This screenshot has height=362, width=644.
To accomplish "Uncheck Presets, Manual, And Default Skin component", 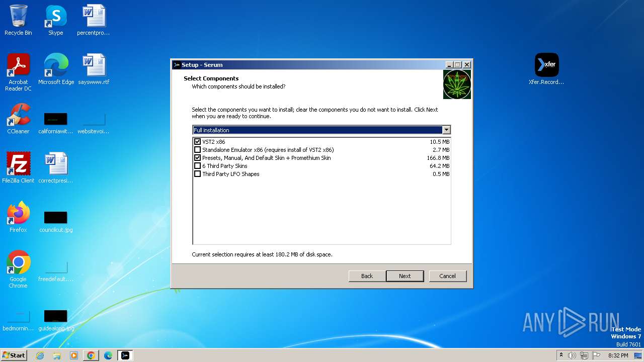I will point(198,158).
